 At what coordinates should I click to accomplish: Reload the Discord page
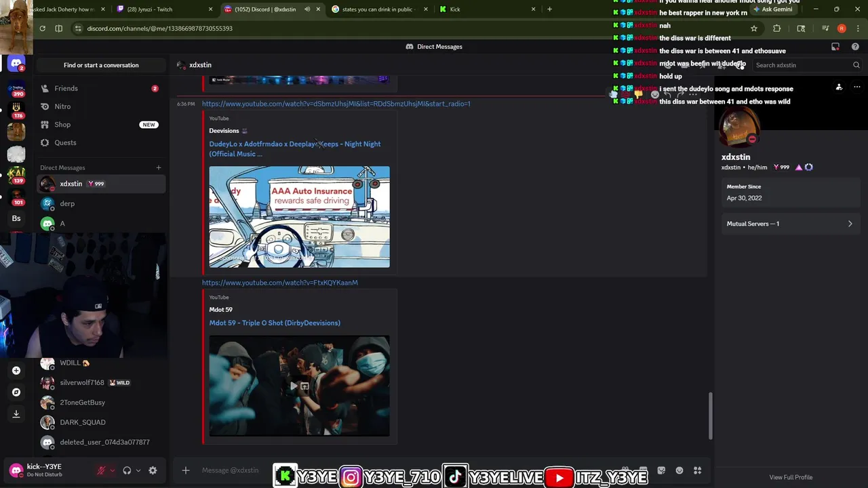point(42,28)
